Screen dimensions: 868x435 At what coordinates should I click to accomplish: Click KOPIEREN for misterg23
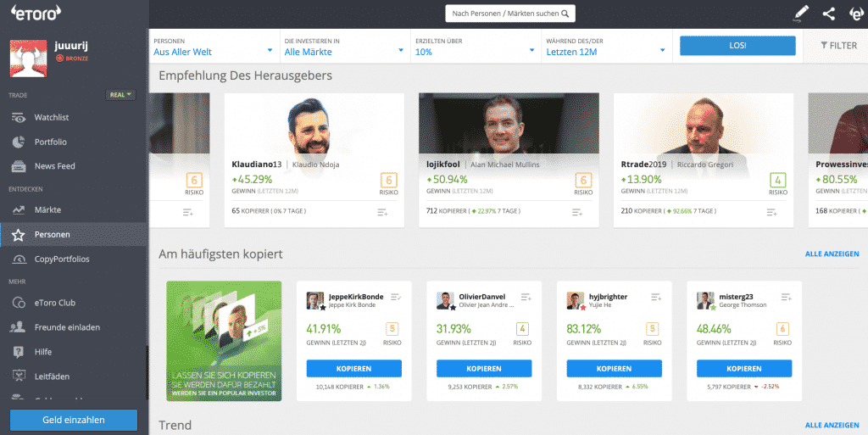click(x=744, y=369)
